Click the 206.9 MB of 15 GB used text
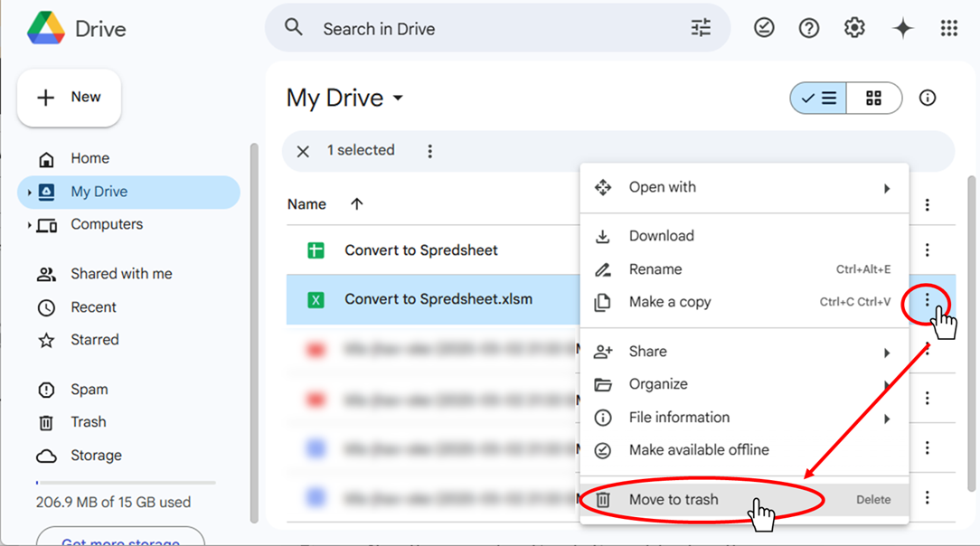The width and height of the screenshot is (980, 546). click(x=113, y=503)
